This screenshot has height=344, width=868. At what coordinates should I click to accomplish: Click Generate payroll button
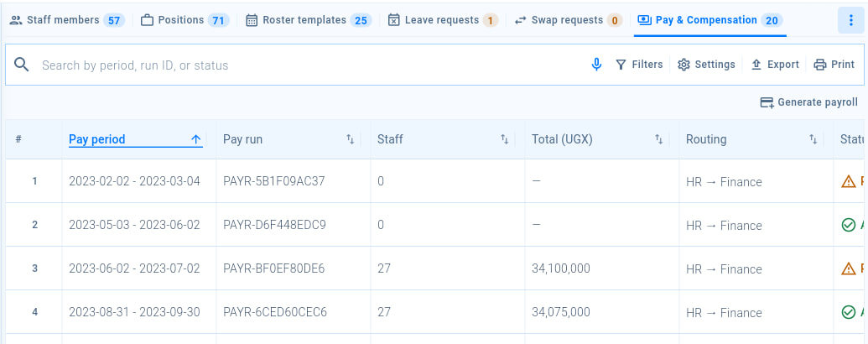[x=809, y=102]
